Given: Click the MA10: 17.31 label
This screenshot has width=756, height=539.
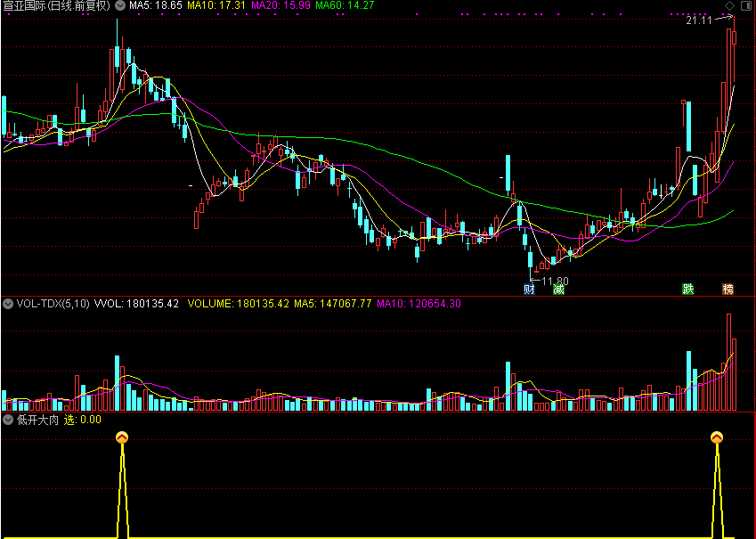Looking at the screenshot, I should 216,5.
